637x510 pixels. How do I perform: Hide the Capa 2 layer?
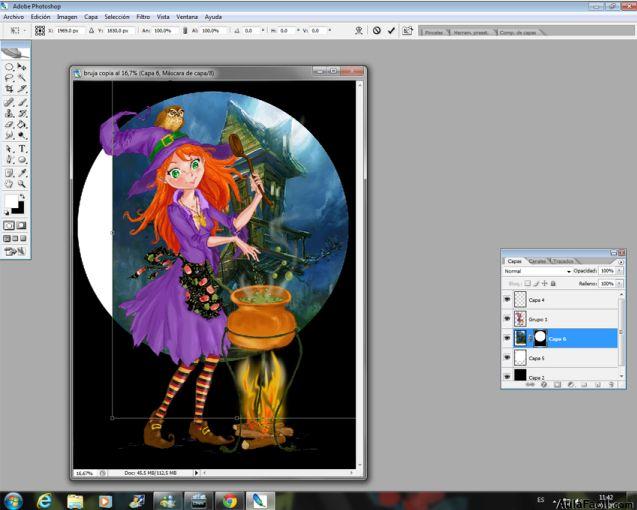point(507,376)
